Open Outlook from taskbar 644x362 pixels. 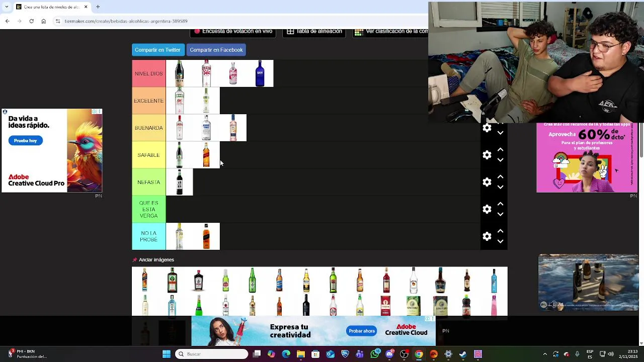click(x=330, y=354)
